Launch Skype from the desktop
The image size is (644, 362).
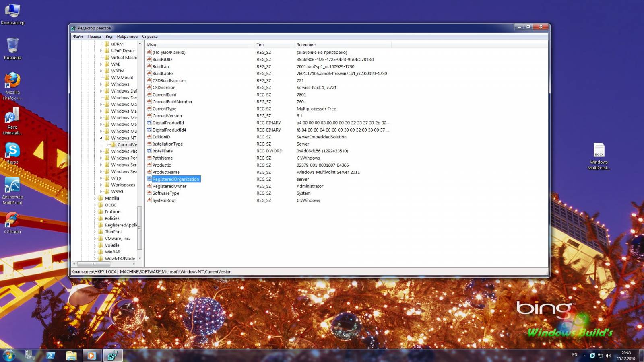pyautogui.click(x=12, y=153)
